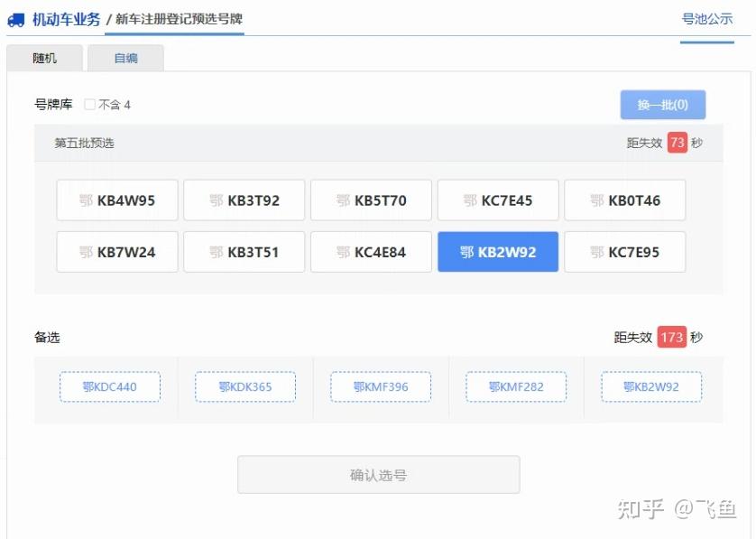Select plate 鄂KB5T70
This screenshot has height=539, width=756.
click(x=371, y=200)
